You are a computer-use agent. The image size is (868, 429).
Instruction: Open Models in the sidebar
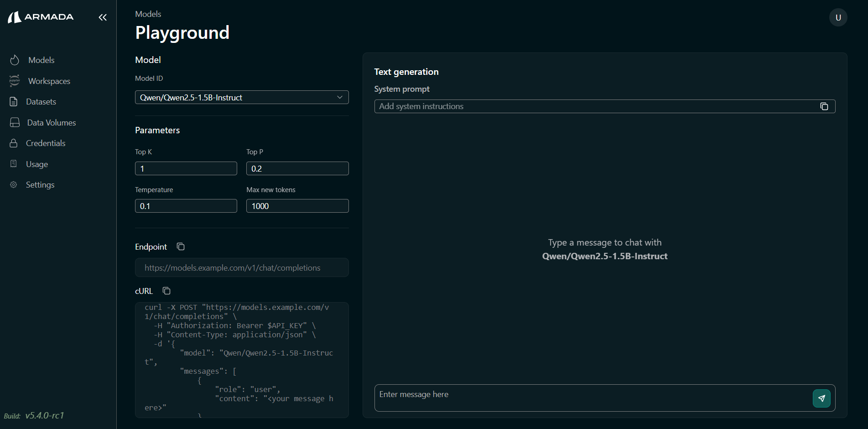(x=41, y=60)
